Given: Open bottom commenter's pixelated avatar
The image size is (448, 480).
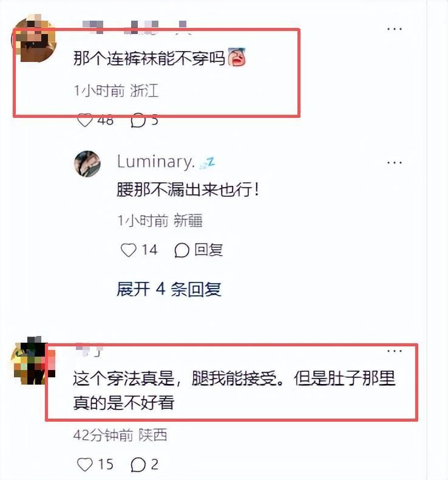Looking at the screenshot, I should tap(32, 360).
